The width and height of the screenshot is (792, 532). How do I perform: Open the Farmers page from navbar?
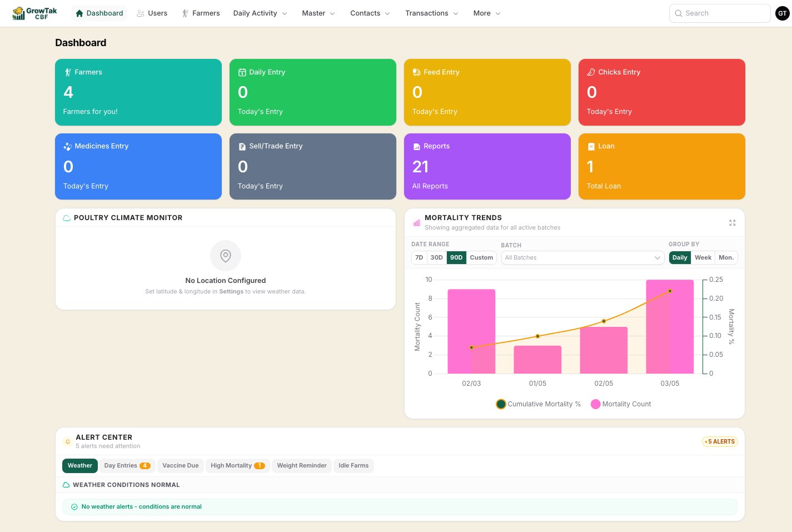201,13
